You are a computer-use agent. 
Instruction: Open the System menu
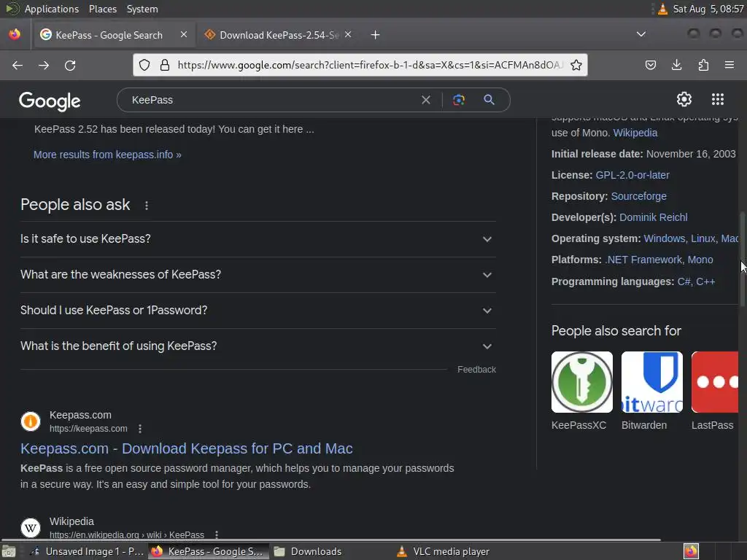(x=142, y=9)
